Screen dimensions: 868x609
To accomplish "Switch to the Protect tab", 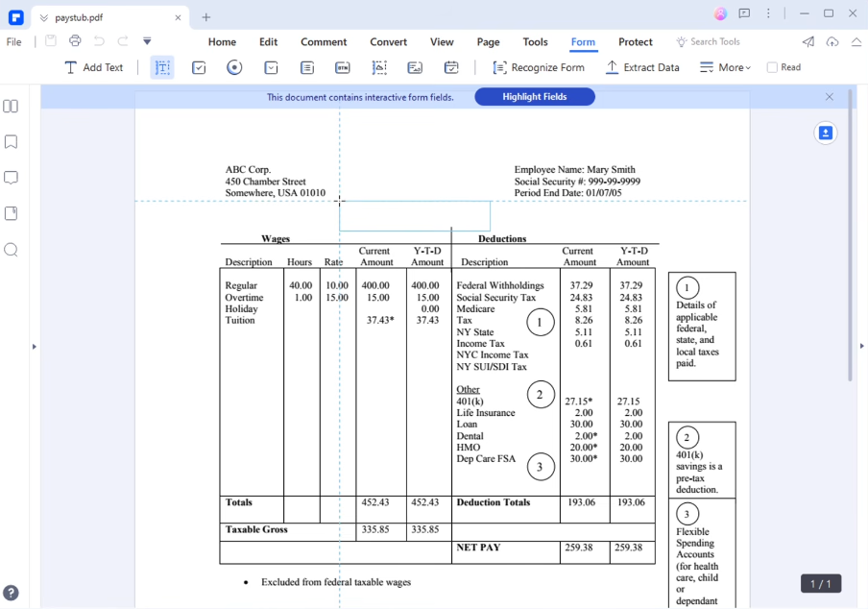I will (635, 42).
